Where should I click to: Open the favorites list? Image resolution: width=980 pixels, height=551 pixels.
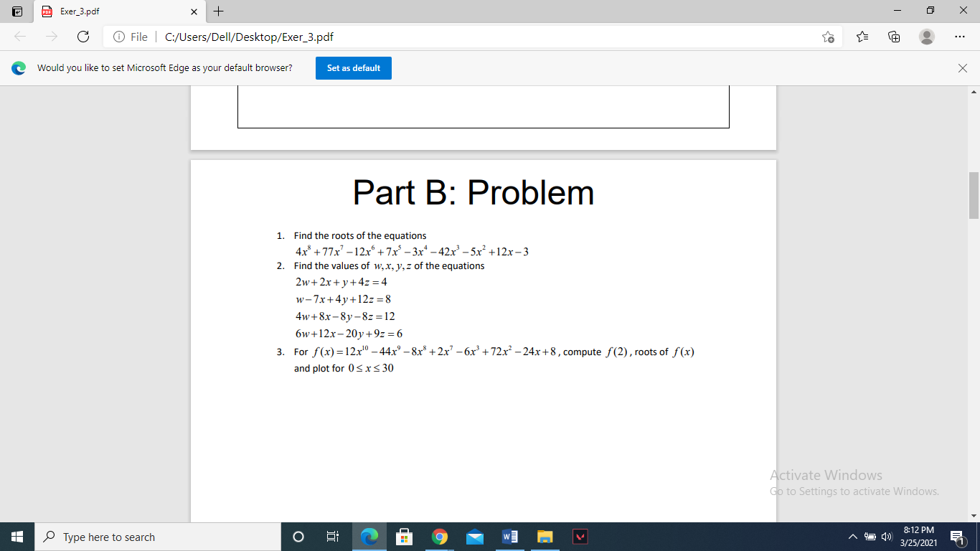862,37
